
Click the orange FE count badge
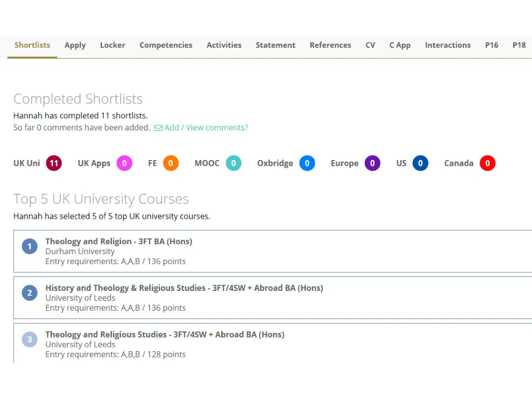[x=170, y=163]
